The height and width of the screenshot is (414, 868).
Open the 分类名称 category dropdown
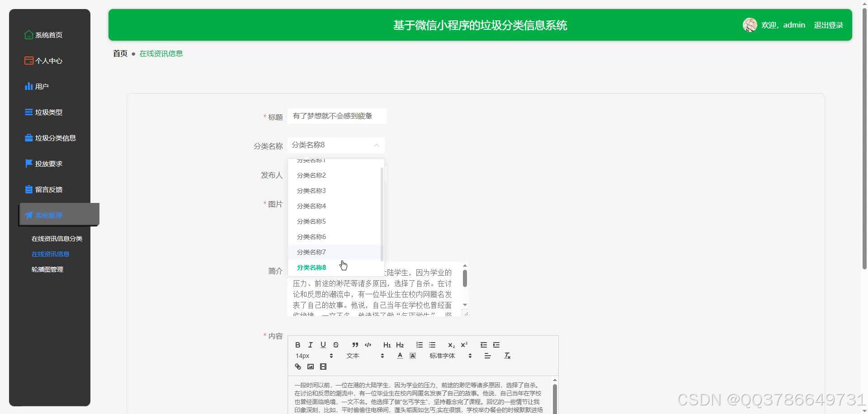tap(335, 145)
